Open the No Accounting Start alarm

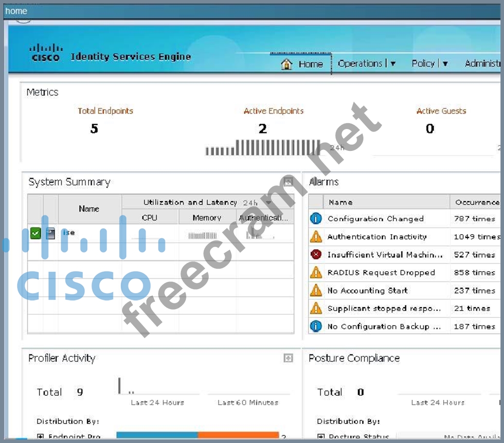[x=367, y=291]
